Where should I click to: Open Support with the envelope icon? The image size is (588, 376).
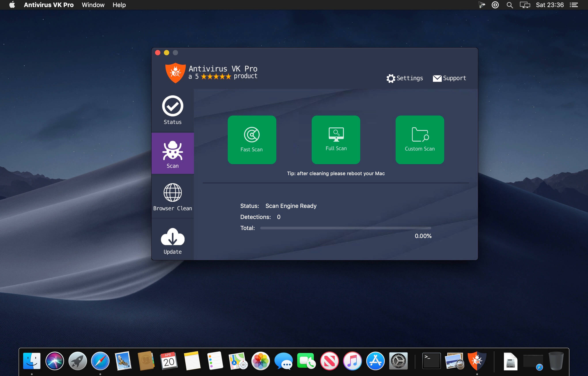pos(449,78)
